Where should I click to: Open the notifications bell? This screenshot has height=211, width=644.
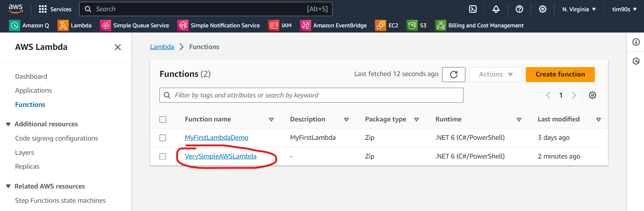pos(496,9)
